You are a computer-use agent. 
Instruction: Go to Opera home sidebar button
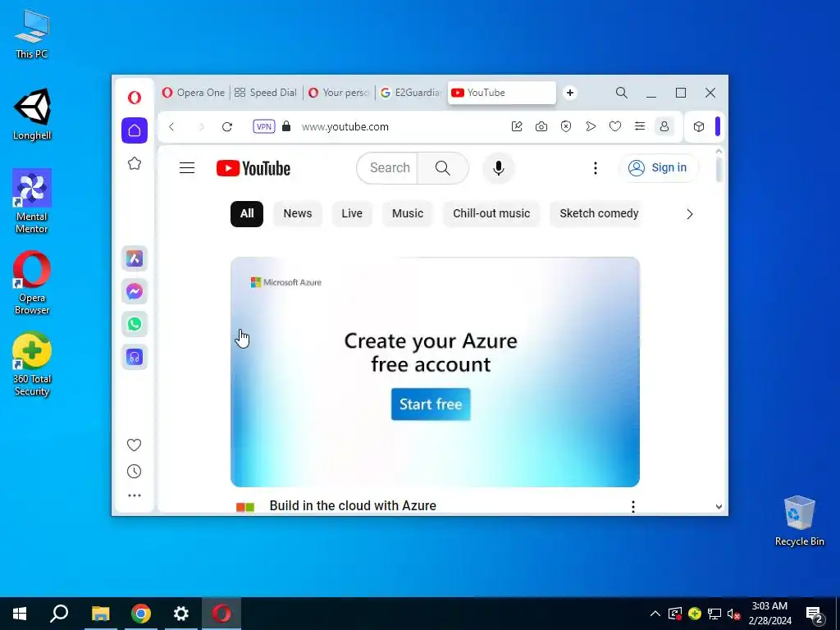click(x=135, y=130)
